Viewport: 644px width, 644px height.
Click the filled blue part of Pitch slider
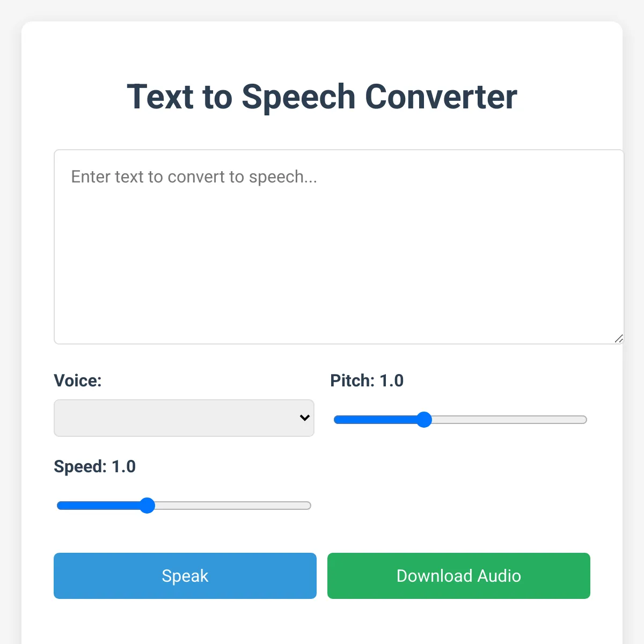(x=375, y=420)
